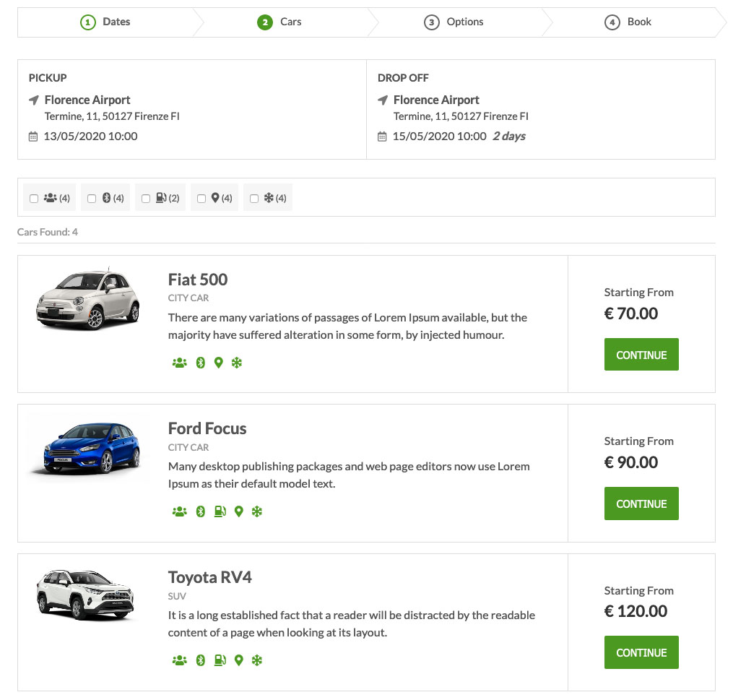Click Florence Airport under DROP OFF
Viewport: 733px width, 700px height.
point(436,100)
